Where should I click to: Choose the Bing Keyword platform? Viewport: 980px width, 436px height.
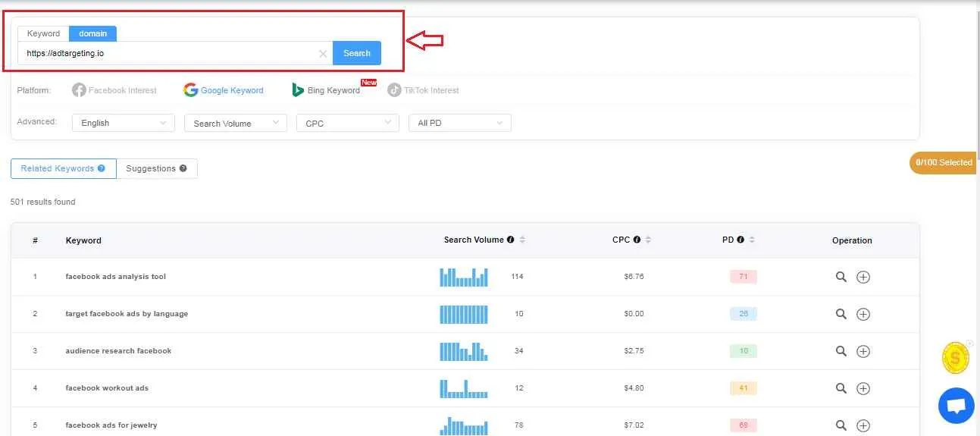pos(326,90)
